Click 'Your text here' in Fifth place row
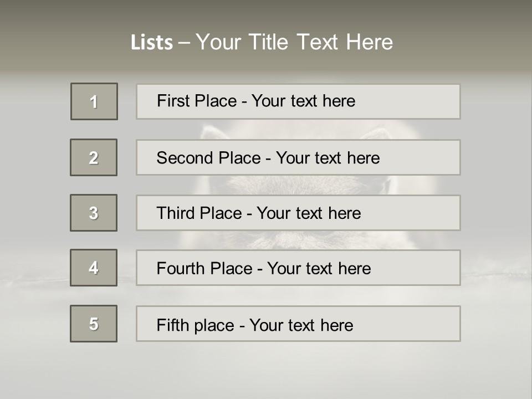Image resolution: width=532 pixels, height=399 pixels. coord(301,325)
